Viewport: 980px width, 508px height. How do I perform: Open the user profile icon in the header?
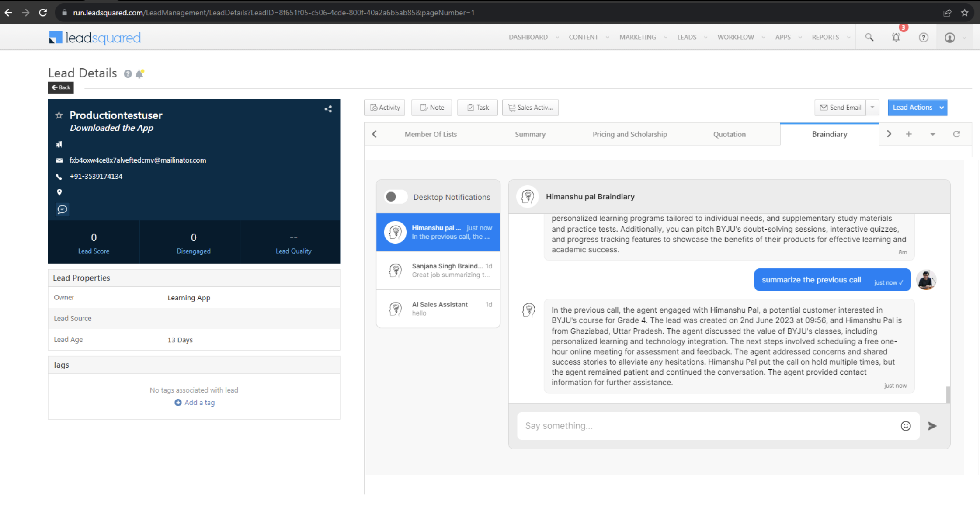pos(949,37)
